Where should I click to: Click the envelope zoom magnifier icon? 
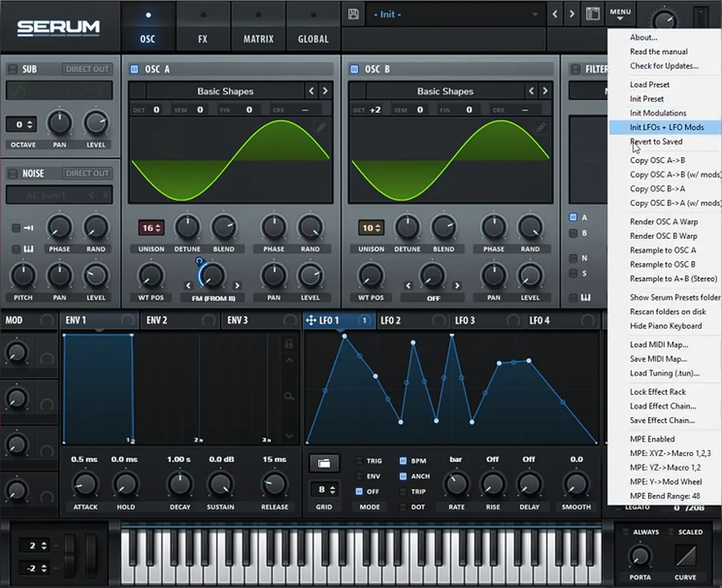click(289, 397)
